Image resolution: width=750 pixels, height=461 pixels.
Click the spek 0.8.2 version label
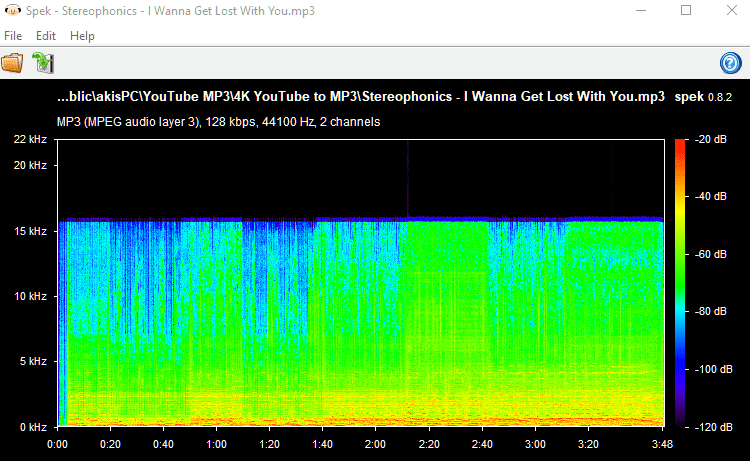[x=704, y=98]
